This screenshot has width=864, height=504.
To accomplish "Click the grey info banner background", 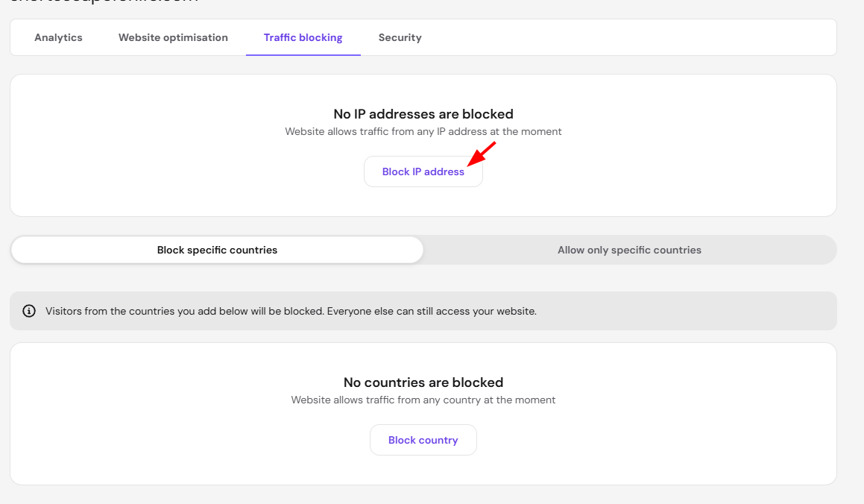I will click(689, 311).
